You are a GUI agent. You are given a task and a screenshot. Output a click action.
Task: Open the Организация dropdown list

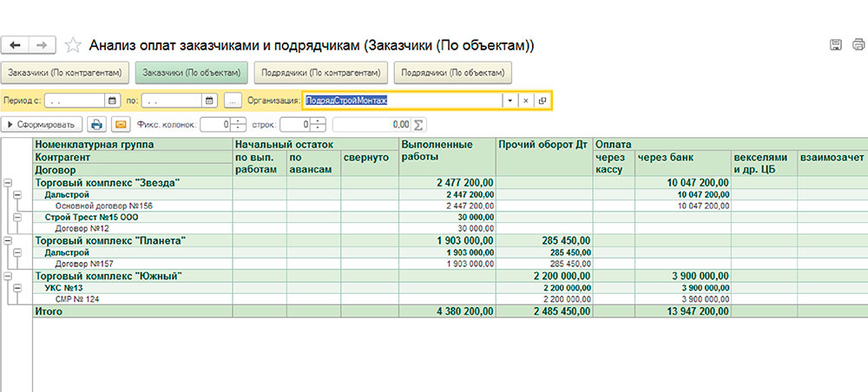(510, 101)
